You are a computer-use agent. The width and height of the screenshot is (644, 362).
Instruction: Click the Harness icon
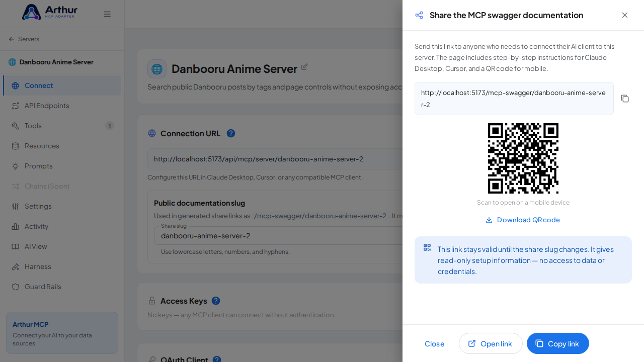[16, 266]
